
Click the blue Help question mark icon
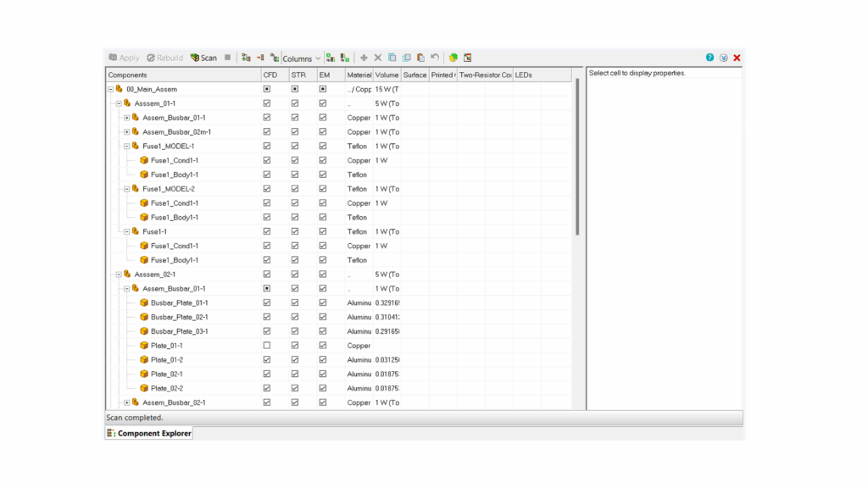pyautogui.click(x=709, y=58)
